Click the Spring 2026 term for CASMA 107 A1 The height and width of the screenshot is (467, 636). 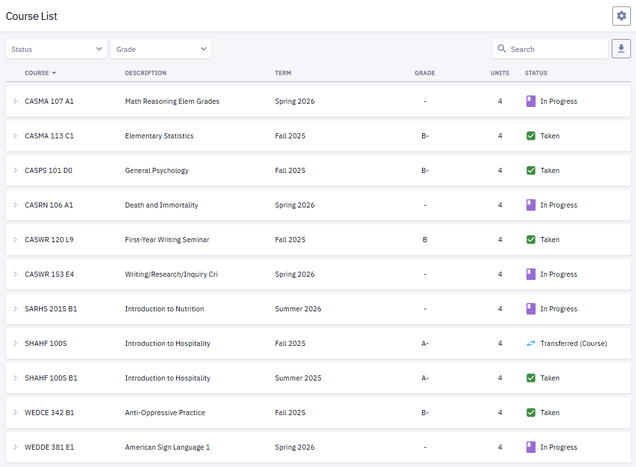click(x=294, y=101)
